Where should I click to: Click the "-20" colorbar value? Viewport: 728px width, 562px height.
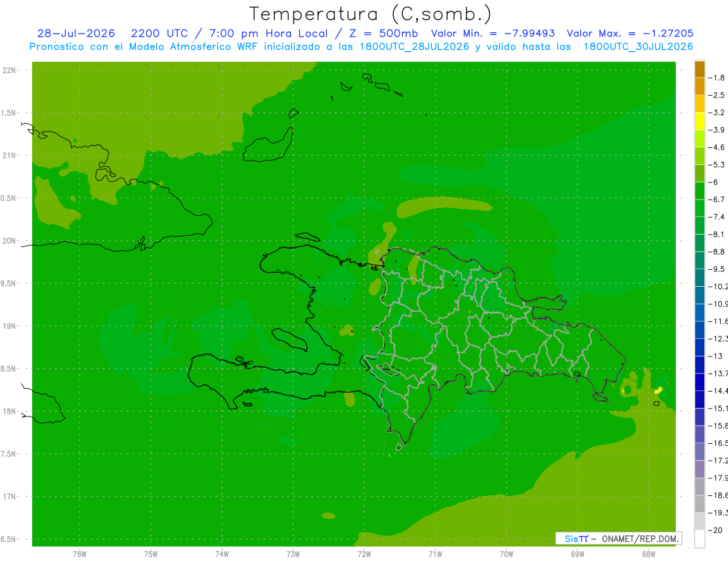716,530
